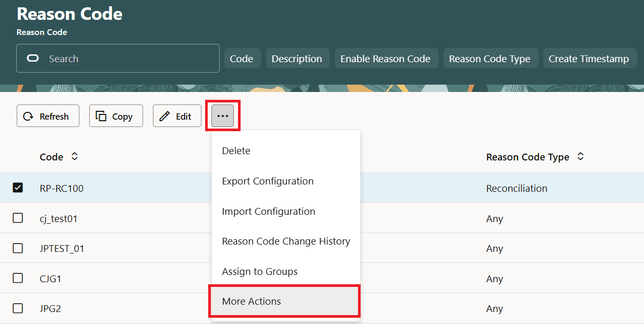Click the search magnifier icon
The height and width of the screenshot is (324, 644).
pos(32,58)
